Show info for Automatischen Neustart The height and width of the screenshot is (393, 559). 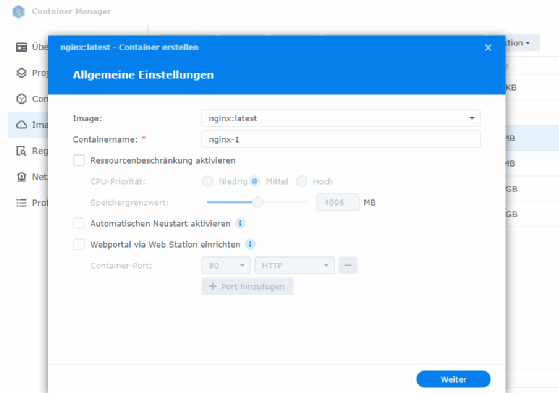(240, 223)
